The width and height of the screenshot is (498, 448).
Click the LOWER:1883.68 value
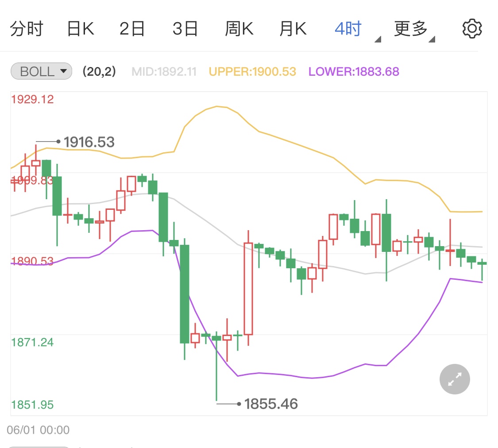(354, 72)
